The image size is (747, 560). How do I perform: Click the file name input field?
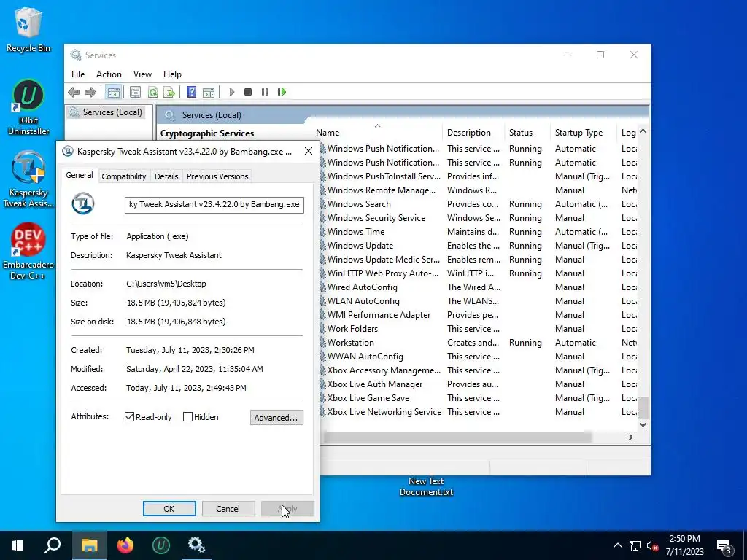tap(214, 204)
